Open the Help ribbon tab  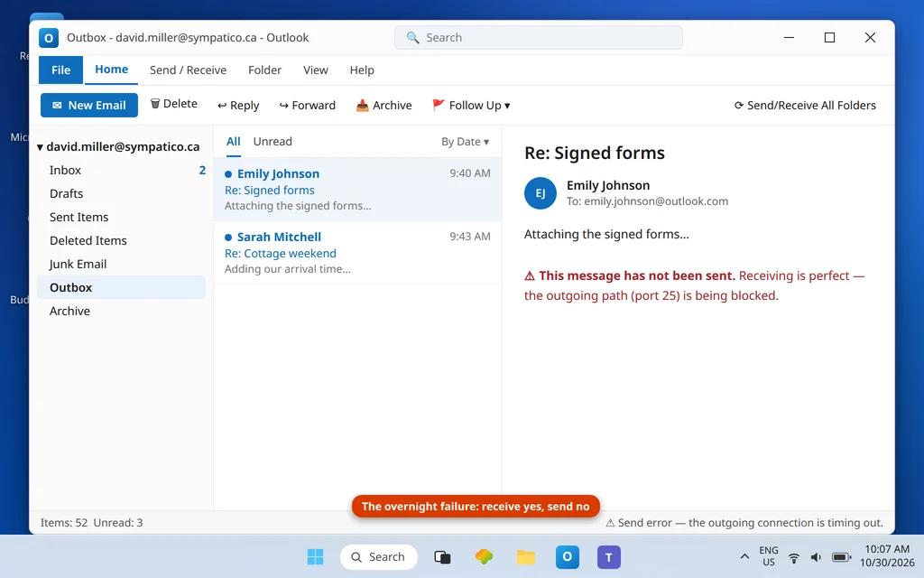click(x=362, y=70)
